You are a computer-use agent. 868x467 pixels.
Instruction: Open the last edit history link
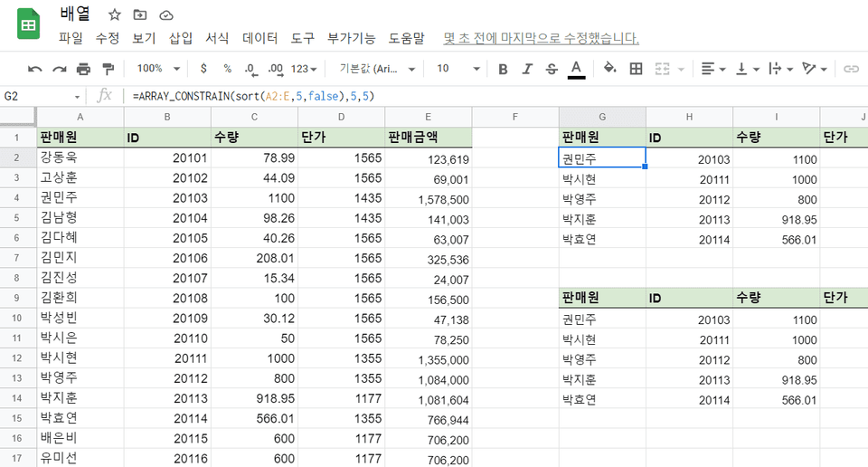coord(541,38)
